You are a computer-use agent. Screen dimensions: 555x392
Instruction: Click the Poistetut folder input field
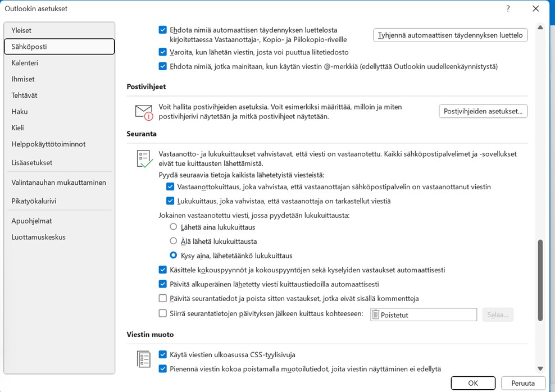click(424, 314)
